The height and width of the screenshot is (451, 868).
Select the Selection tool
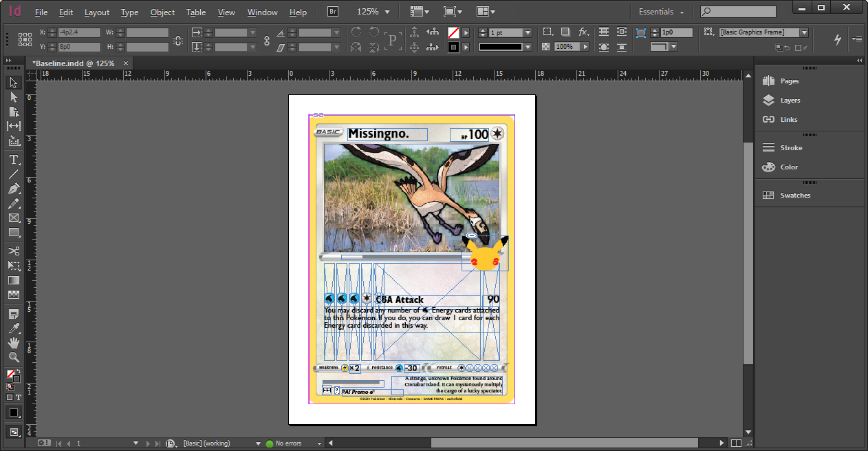(14, 83)
